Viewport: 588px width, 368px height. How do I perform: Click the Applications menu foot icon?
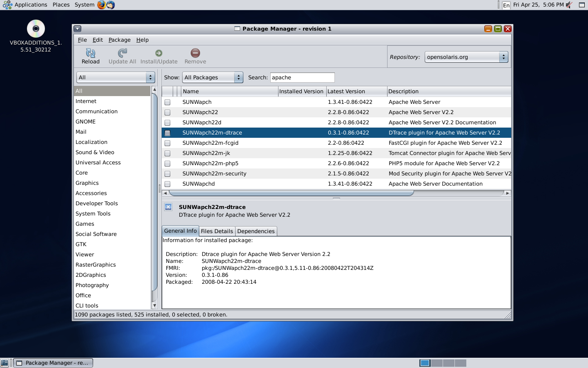pos(7,5)
